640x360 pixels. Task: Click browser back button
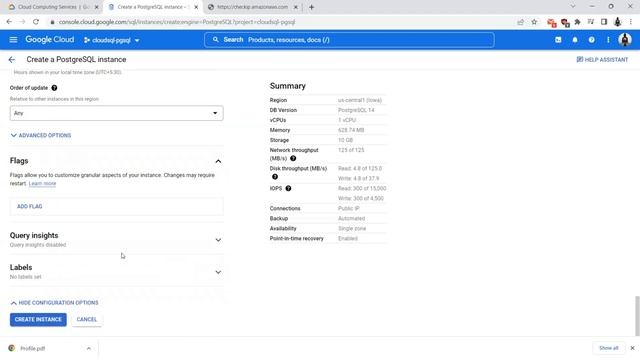9,22
